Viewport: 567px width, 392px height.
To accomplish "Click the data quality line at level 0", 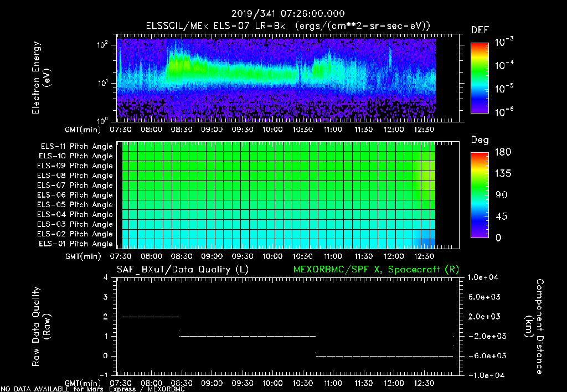I will pos(385,356).
